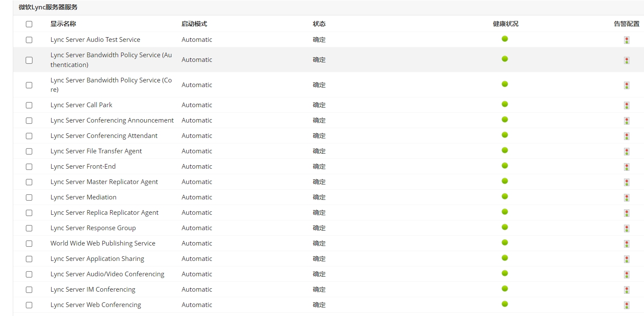
Task: Open alarm config icon for Web Conferencing
Action: [x=627, y=305]
